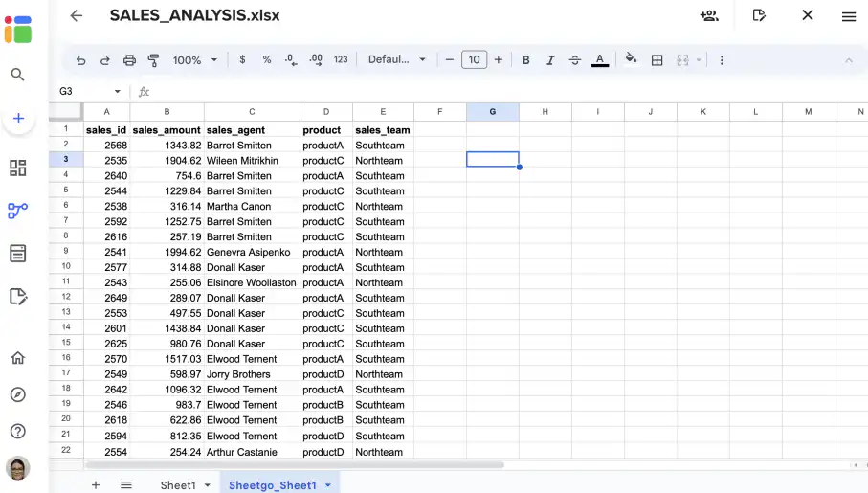Click the blue plus create button
The image size is (868, 493).
tap(18, 118)
